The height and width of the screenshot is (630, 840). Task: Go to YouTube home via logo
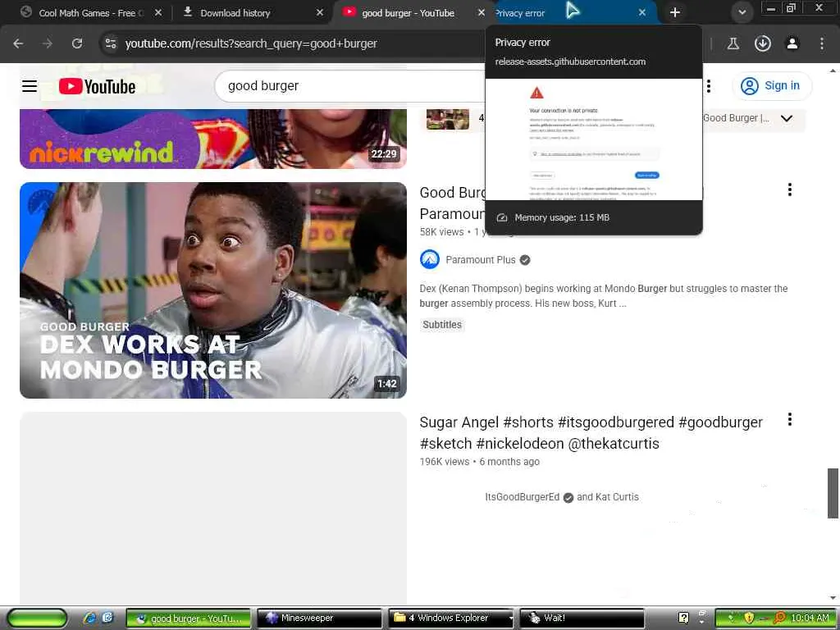pos(97,86)
